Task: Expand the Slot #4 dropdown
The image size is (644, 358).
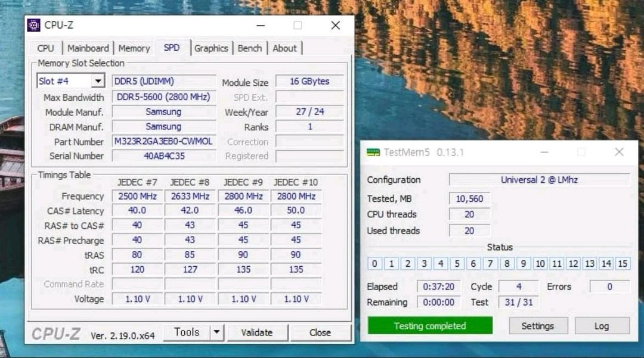Action: click(98, 81)
